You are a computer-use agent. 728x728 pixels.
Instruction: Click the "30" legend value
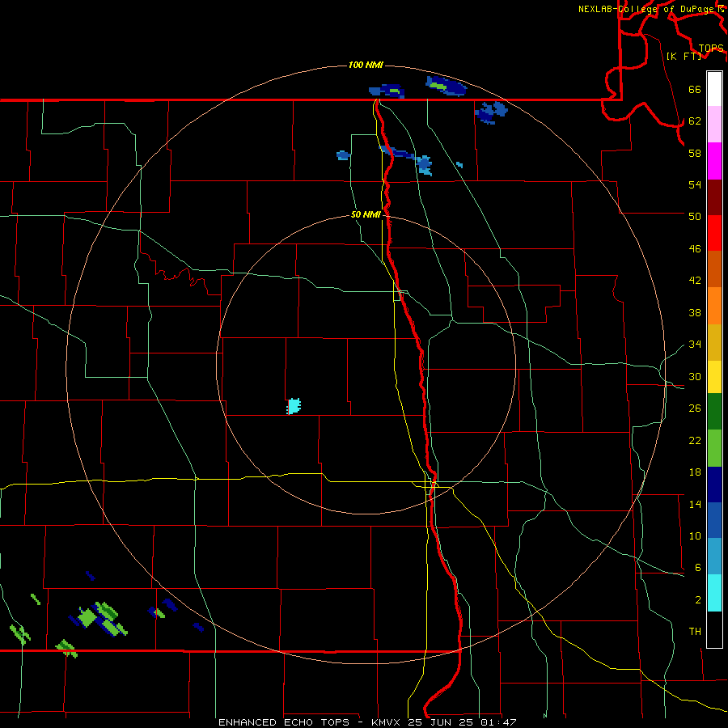(x=695, y=376)
